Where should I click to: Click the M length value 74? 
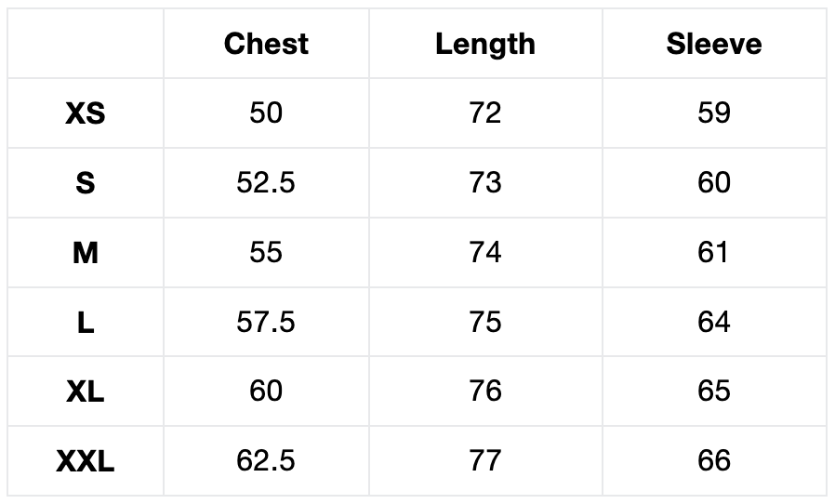(x=485, y=253)
